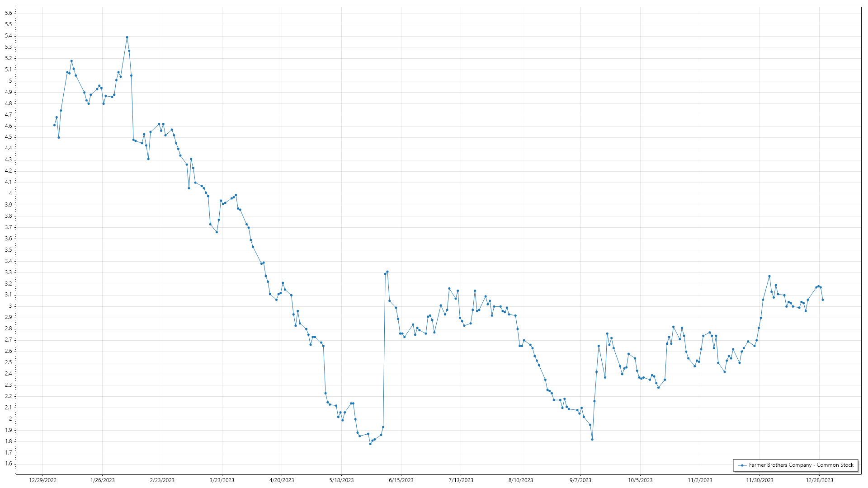Click the 9/7/2023 x-axis date label

(x=580, y=480)
